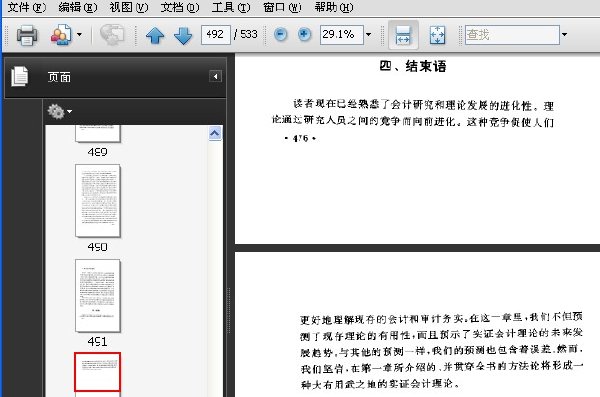Viewport: 600px width, 397px height.
Task: Click the zoom percentage field 29.1%
Action: pyautogui.click(x=342, y=35)
